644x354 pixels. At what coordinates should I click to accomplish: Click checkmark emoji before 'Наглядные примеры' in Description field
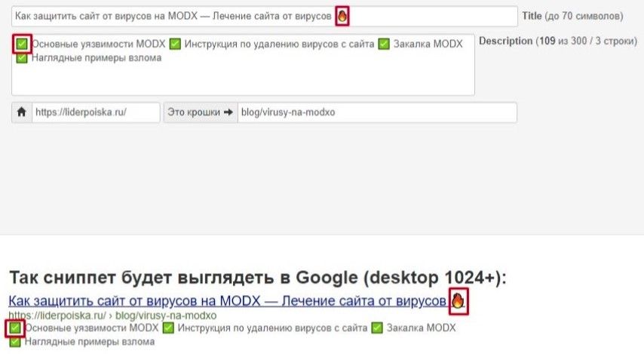coord(22,58)
